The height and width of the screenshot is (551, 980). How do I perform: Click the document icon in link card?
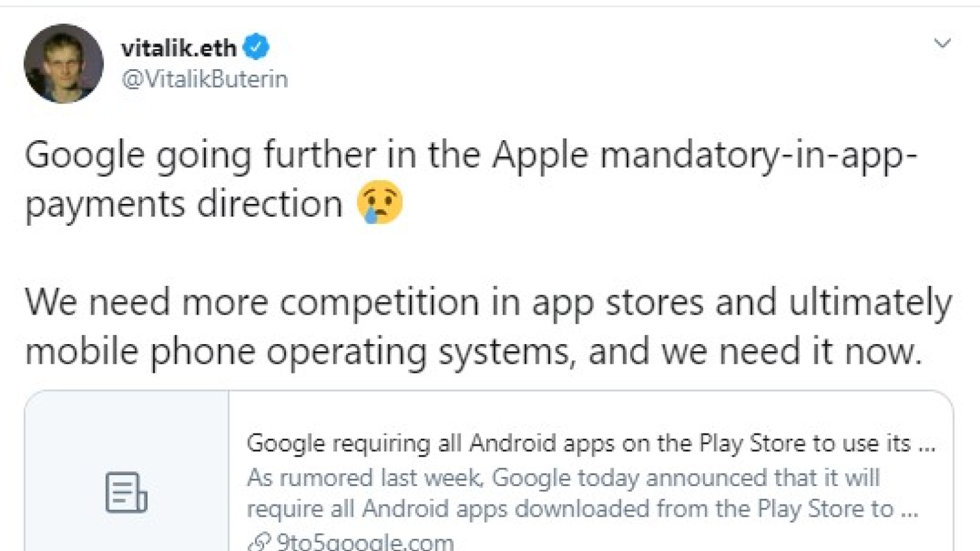point(126,492)
